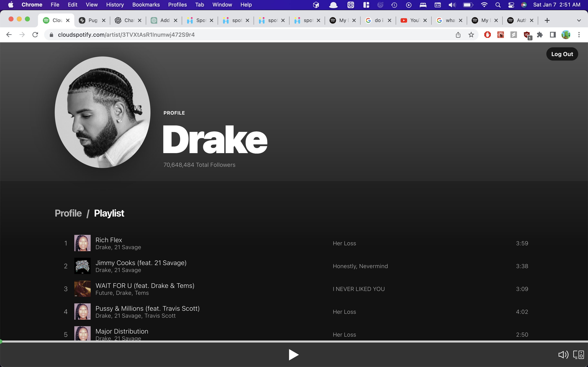Click the Jimmy Cooks album thumbnail
Viewport: 588px width, 367px height.
82,266
